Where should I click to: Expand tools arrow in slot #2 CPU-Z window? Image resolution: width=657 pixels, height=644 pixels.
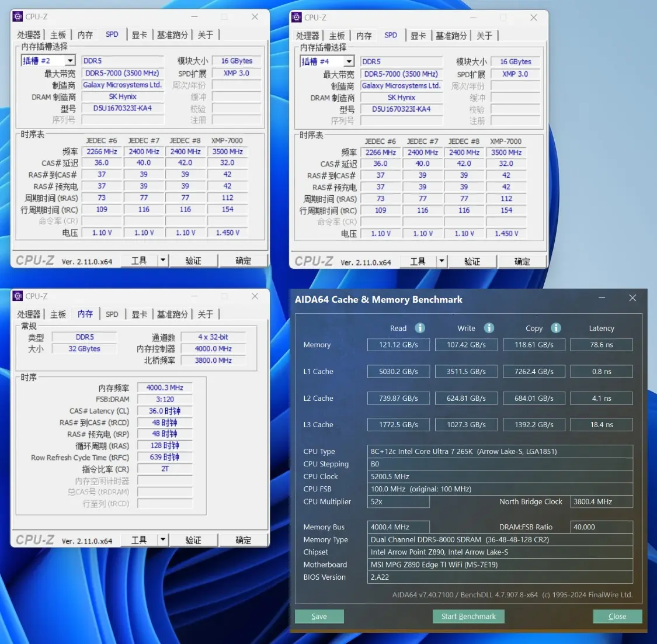(163, 261)
